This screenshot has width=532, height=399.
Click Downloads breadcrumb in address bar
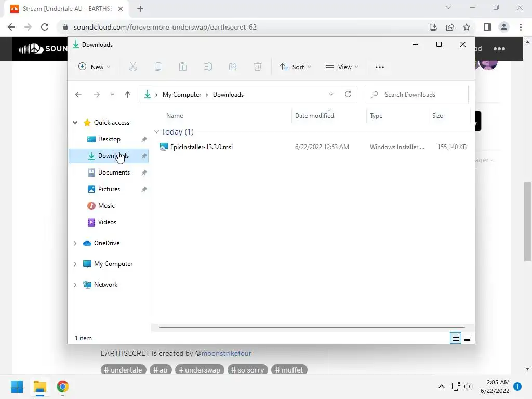pyautogui.click(x=229, y=95)
